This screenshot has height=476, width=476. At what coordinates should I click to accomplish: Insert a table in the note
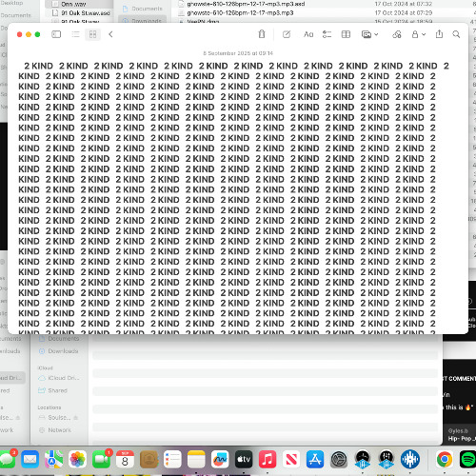346,34
